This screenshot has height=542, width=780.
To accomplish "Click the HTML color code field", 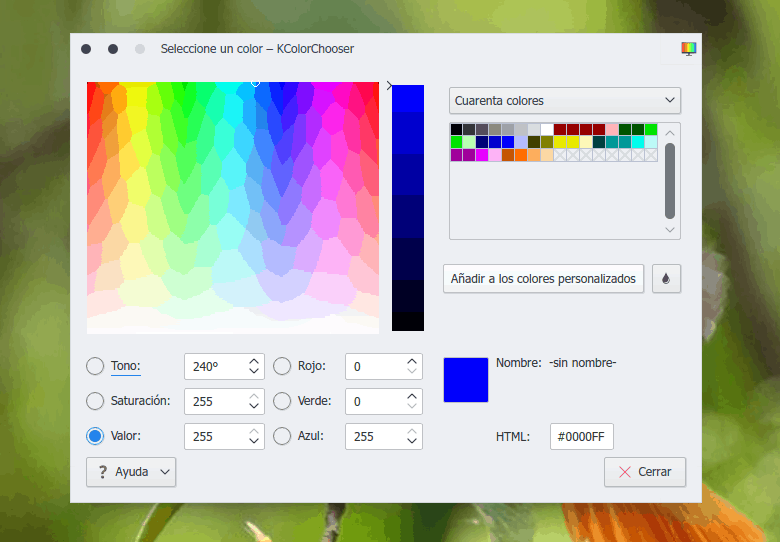I will [x=582, y=437].
